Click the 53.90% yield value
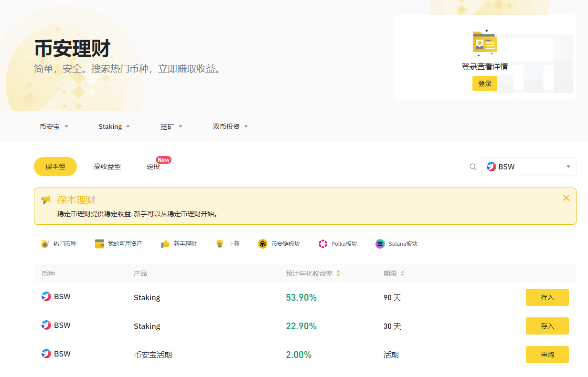 pyautogui.click(x=301, y=297)
